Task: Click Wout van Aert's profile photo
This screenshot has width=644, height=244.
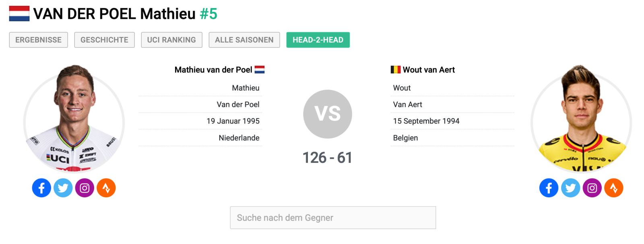Action: click(581, 121)
